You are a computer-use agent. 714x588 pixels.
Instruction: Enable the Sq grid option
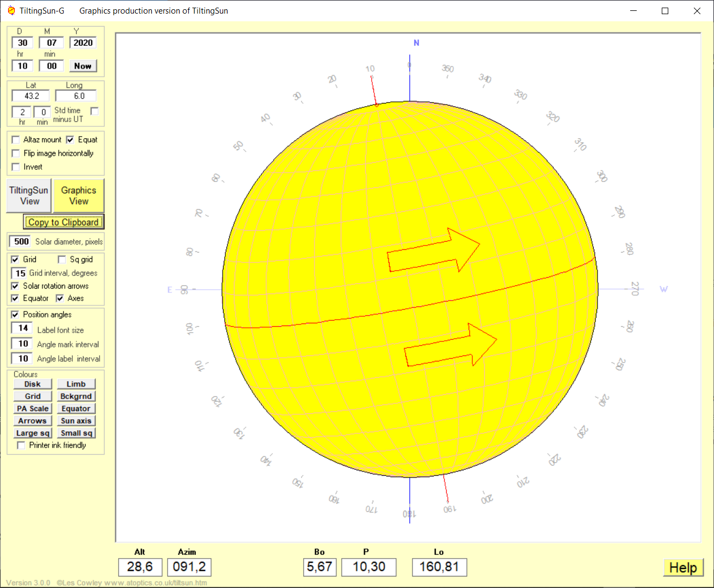[x=62, y=260]
